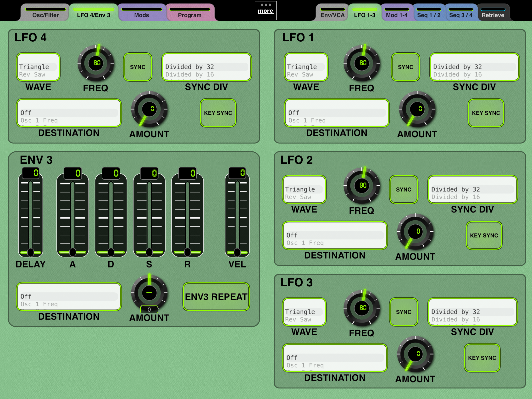
Task: Click the LFO 3 AMOUNT knob
Action: pos(415,354)
